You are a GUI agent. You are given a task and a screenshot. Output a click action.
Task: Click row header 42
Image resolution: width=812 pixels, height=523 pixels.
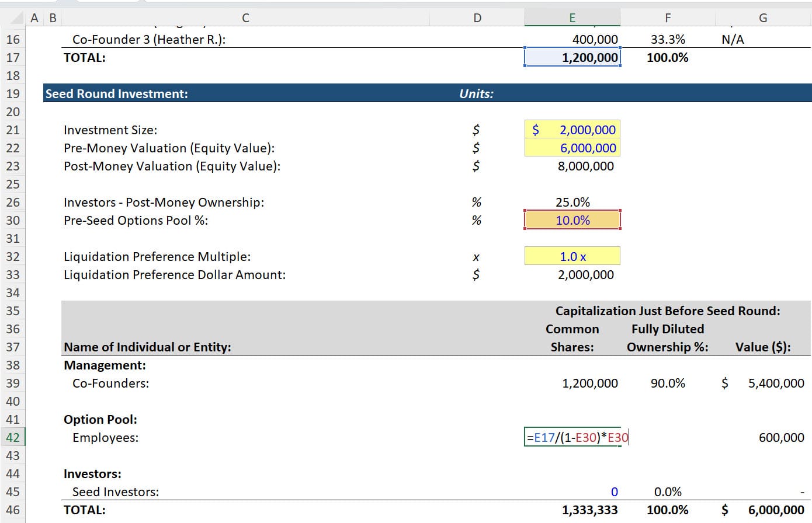coord(13,437)
